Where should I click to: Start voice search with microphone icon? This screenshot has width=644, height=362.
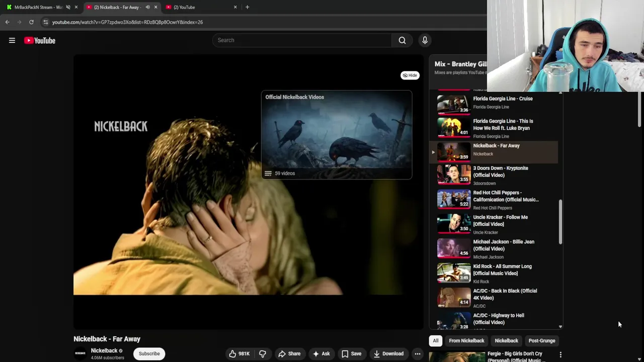pos(425,40)
